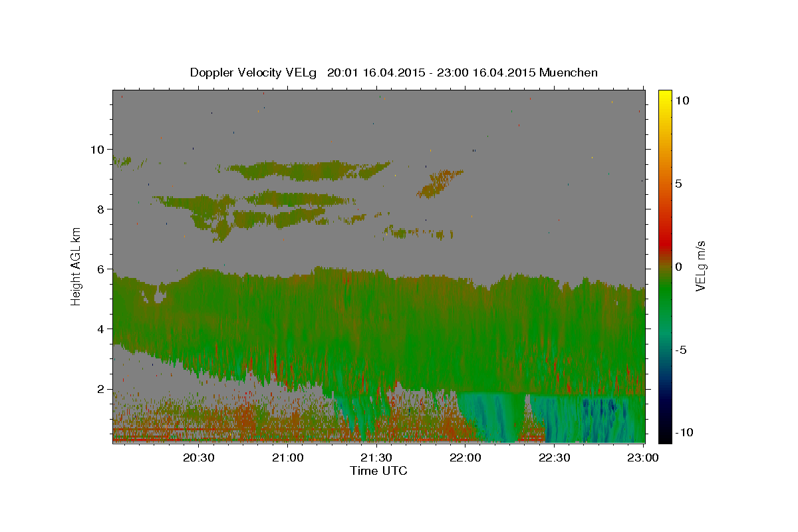The width and height of the screenshot is (798, 532).
Task: Click the colorbar tick value '10'
Action: [x=682, y=100]
